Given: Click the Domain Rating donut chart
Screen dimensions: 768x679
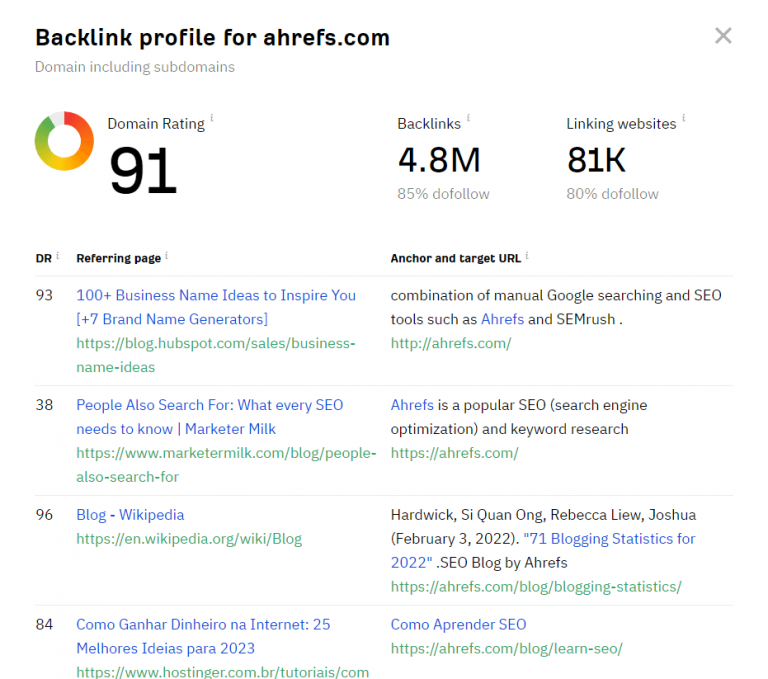Looking at the screenshot, I should [64, 141].
